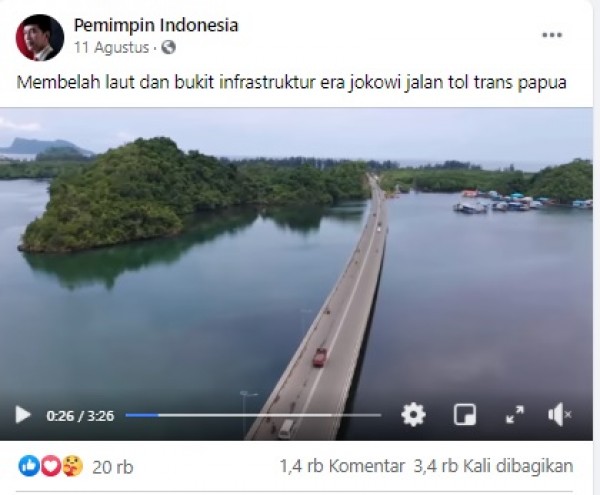View the 20 rb reactions list

pos(112,467)
